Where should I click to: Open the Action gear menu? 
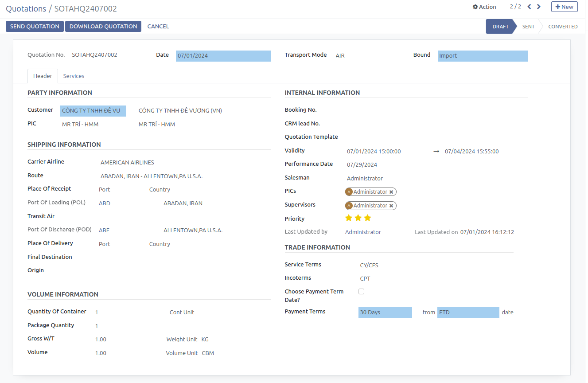coord(484,7)
